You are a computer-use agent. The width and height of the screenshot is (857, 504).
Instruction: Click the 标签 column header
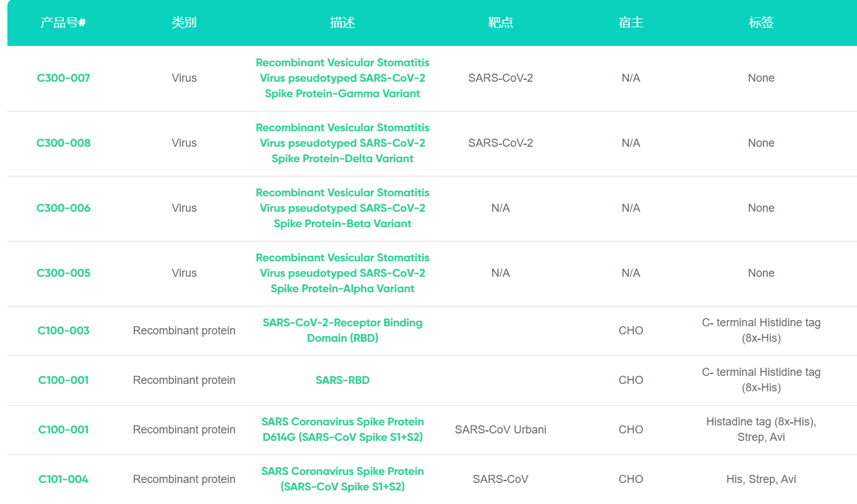(x=761, y=23)
